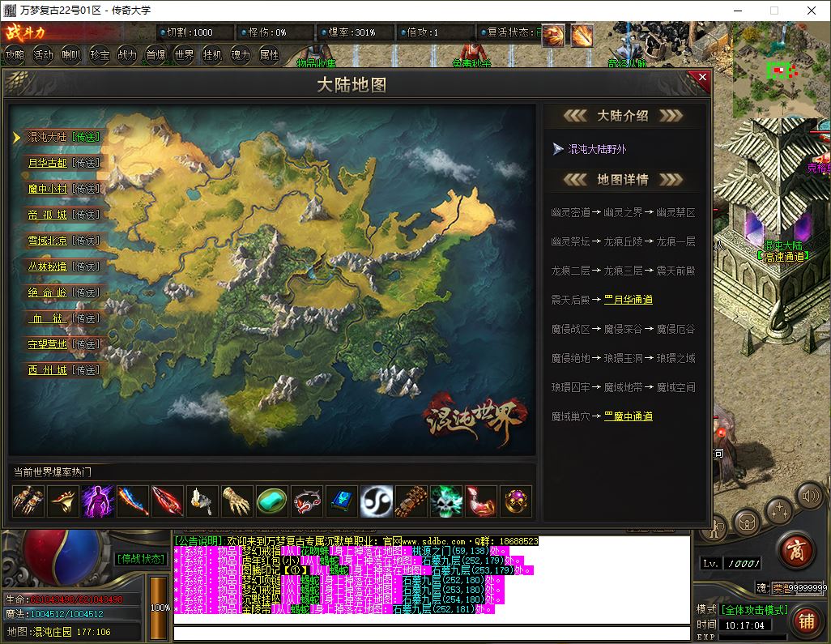Viewport: 831px width, 644px height.
Task: Click the red curved hook item icon
Action: point(480,501)
